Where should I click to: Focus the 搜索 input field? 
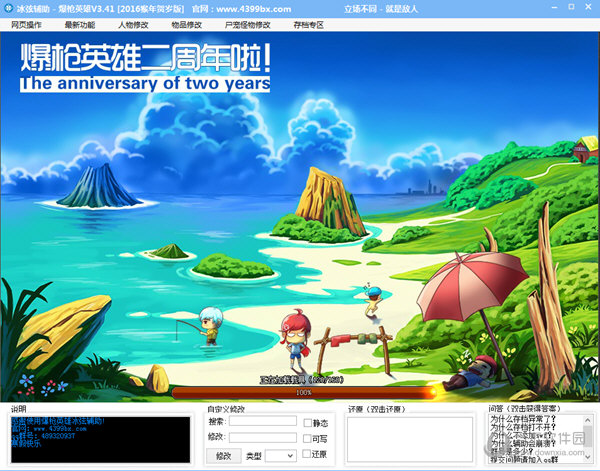[x=263, y=421]
